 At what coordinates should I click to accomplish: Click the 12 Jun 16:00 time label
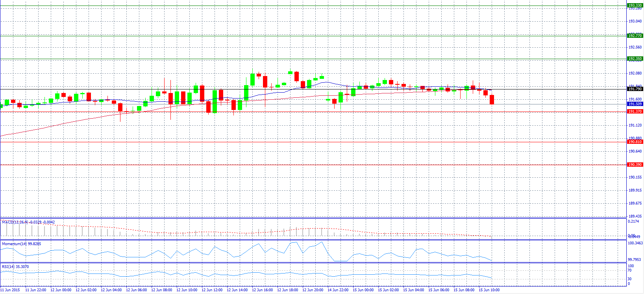[262, 290]
